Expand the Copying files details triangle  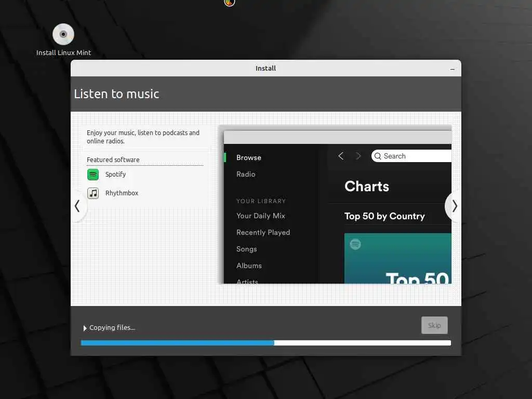pyautogui.click(x=85, y=328)
